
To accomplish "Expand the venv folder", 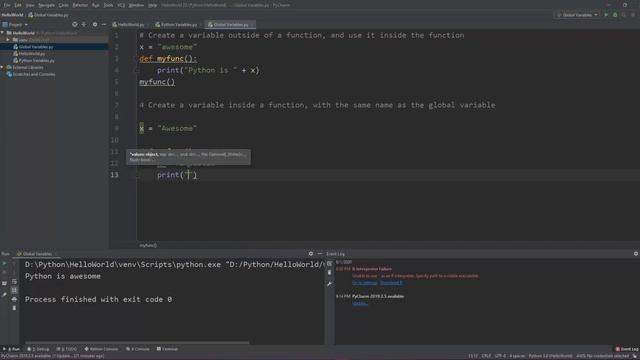I will pyautogui.click(x=8, y=40).
